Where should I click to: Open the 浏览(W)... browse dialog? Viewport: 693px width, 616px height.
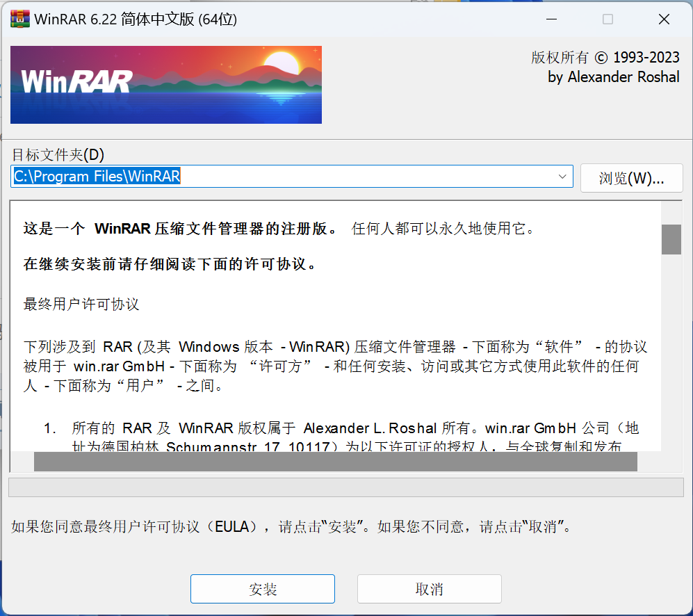632,178
